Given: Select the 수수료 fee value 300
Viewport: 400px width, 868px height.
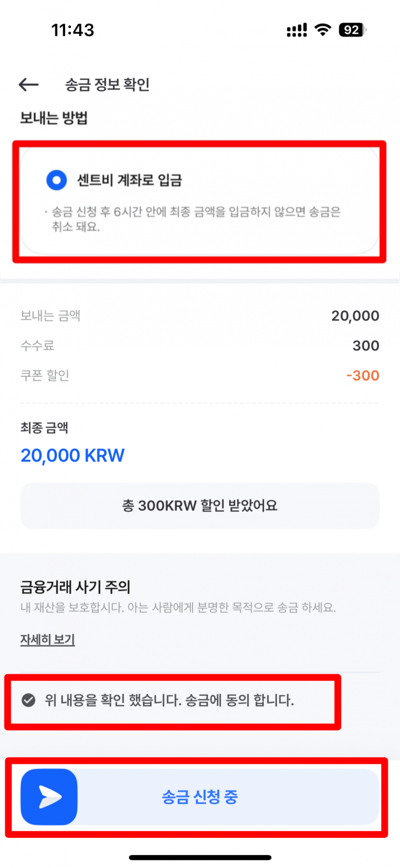Looking at the screenshot, I should pos(366,346).
